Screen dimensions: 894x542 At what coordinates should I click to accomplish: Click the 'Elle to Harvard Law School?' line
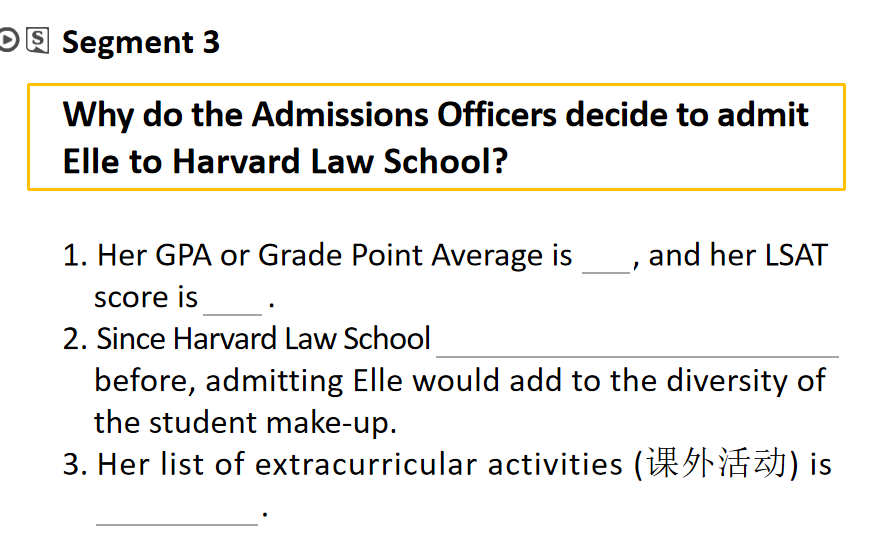click(x=285, y=161)
